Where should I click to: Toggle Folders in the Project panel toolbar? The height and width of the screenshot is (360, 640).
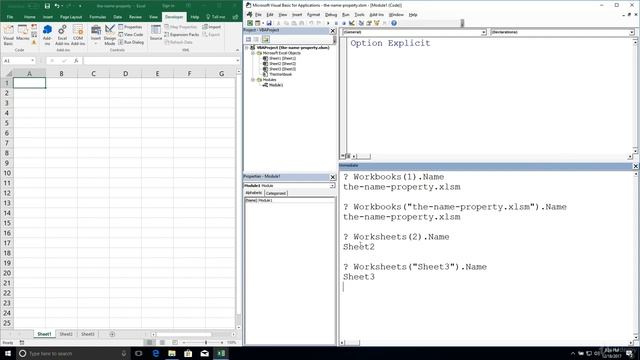(x=266, y=39)
